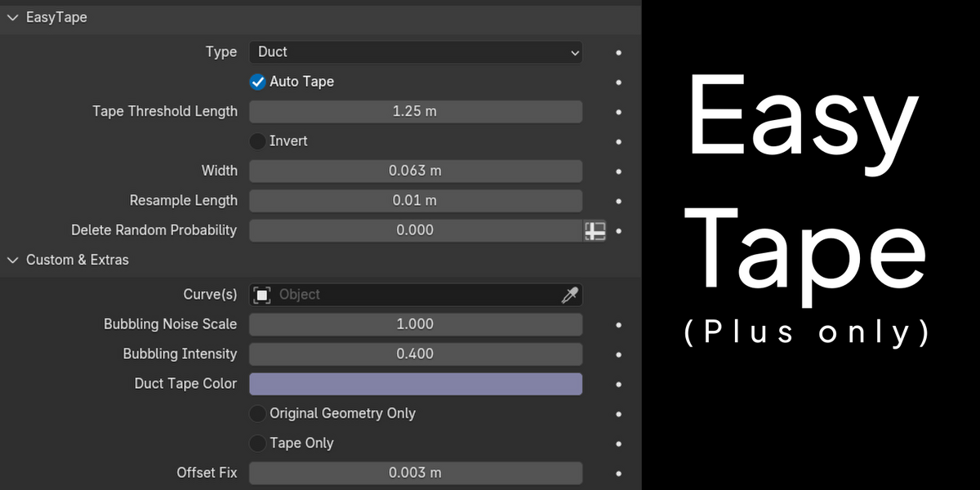This screenshot has width=980, height=490.
Task: Click the Width value field
Action: point(416,171)
